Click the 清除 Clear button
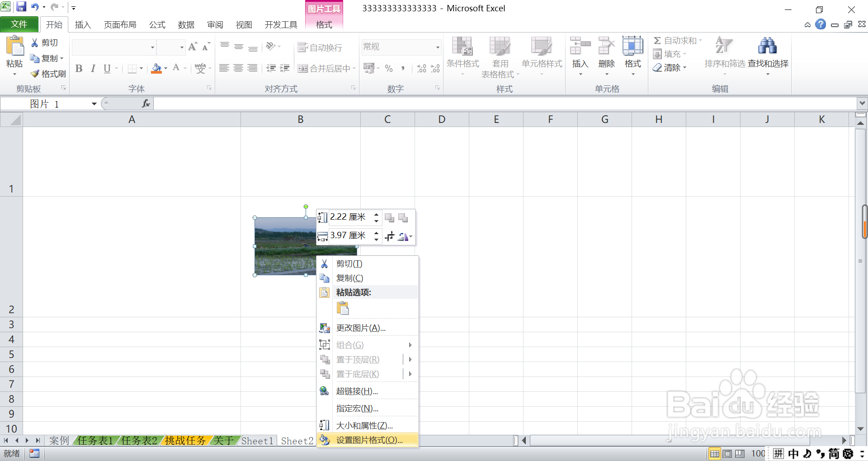 [669, 68]
